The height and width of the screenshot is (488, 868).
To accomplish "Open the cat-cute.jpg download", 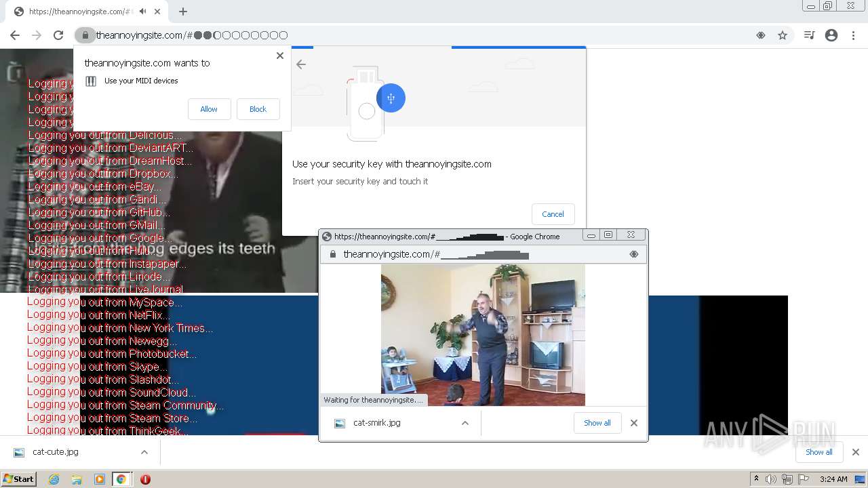I will (56, 452).
